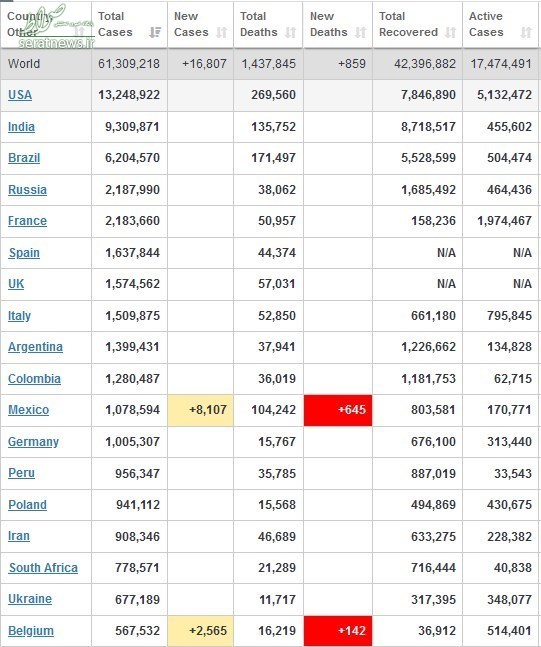Click the Total Deaths sort arrows icon

pyautogui.click(x=291, y=32)
